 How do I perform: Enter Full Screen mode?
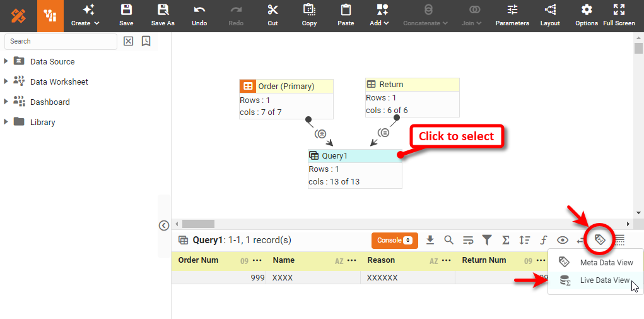pyautogui.click(x=619, y=15)
